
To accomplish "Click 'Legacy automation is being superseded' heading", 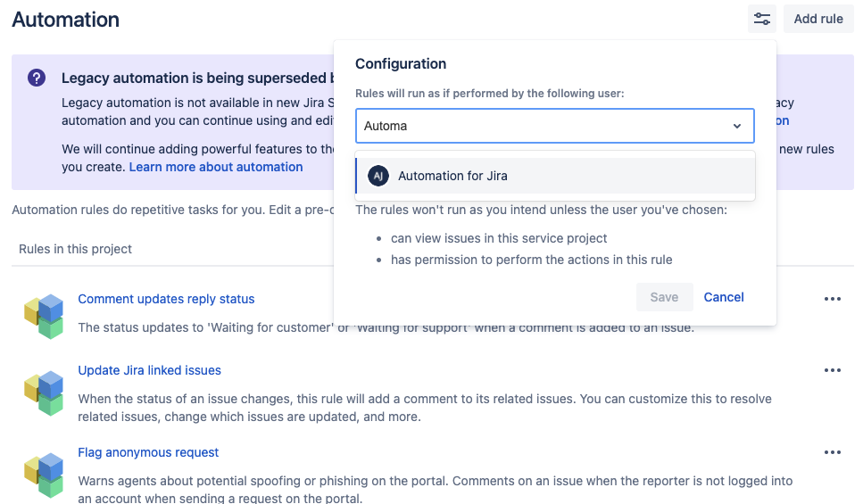I will pyautogui.click(x=197, y=78).
